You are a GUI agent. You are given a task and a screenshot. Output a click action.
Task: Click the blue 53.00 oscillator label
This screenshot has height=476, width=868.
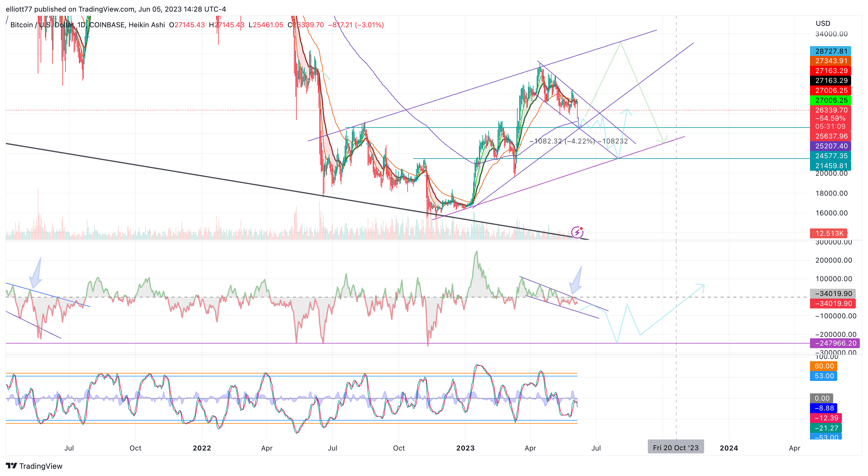pyautogui.click(x=824, y=376)
